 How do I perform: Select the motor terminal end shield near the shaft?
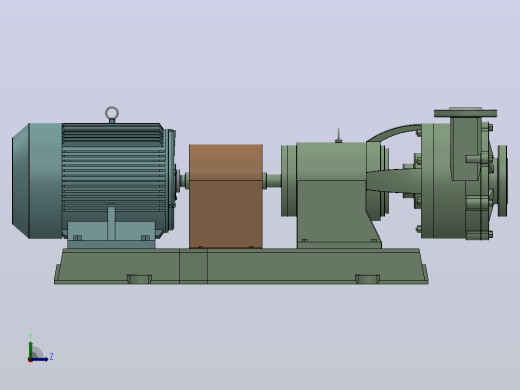tap(171, 180)
